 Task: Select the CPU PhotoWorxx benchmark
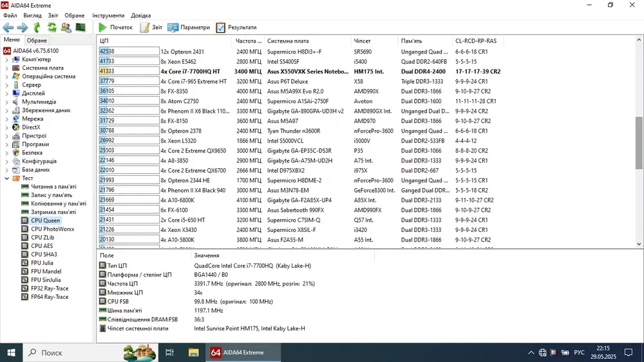point(52,229)
